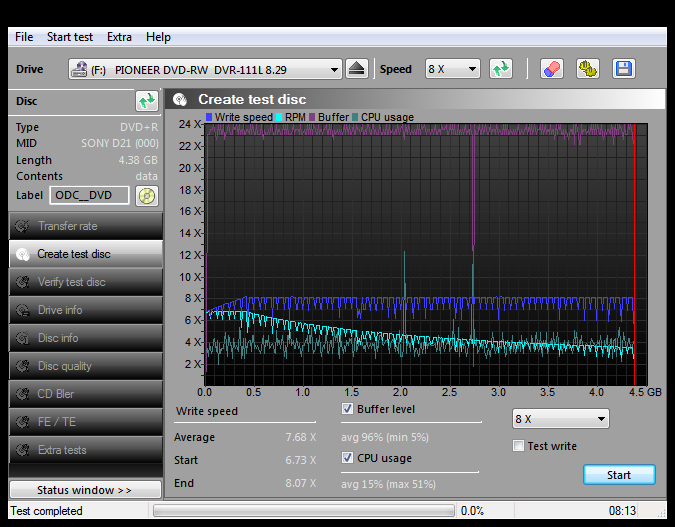The height and width of the screenshot is (527, 675).
Task: Click the purple Buffer legend swatch
Action: pos(312,117)
